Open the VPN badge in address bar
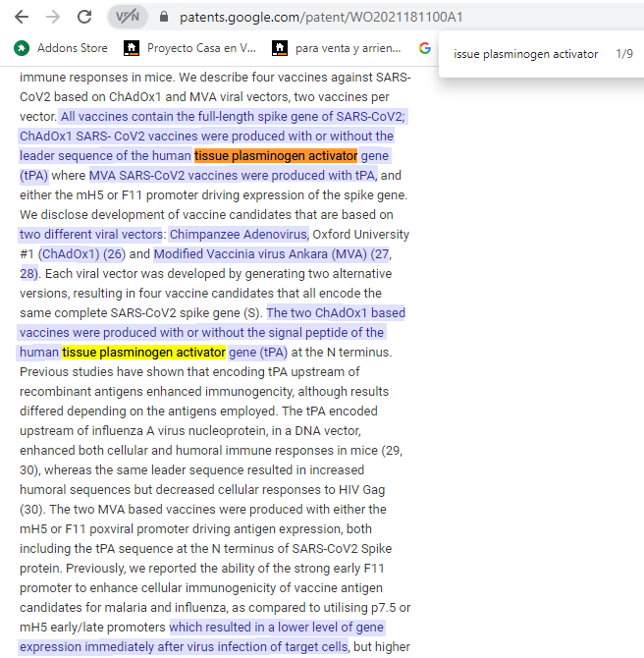The width and height of the screenshot is (644, 658). click(127, 17)
